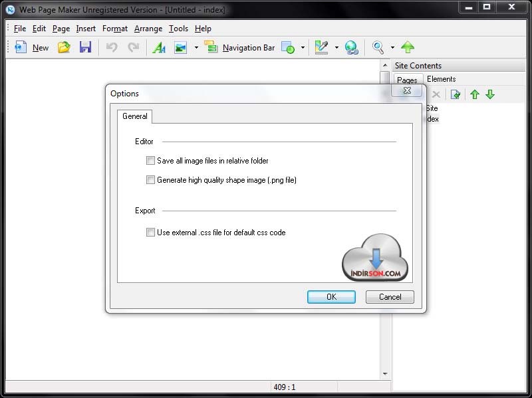Select the Text tool icon
The width and height of the screenshot is (532, 398).
[159, 47]
